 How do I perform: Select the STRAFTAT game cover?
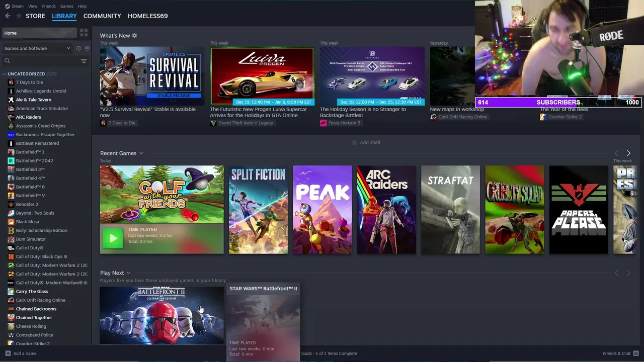(450, 210)
